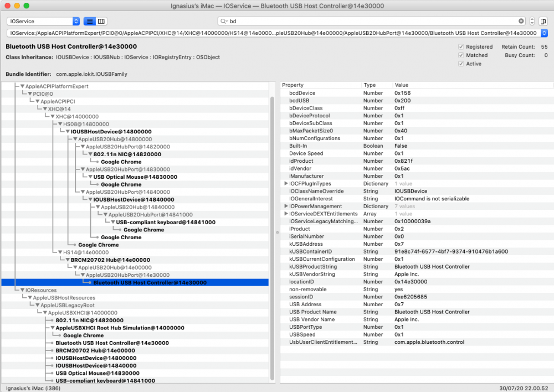Expand IOServiceDEXTEntitlements array
This screenshot has width=554, height=392.
[x=286, y=214]
